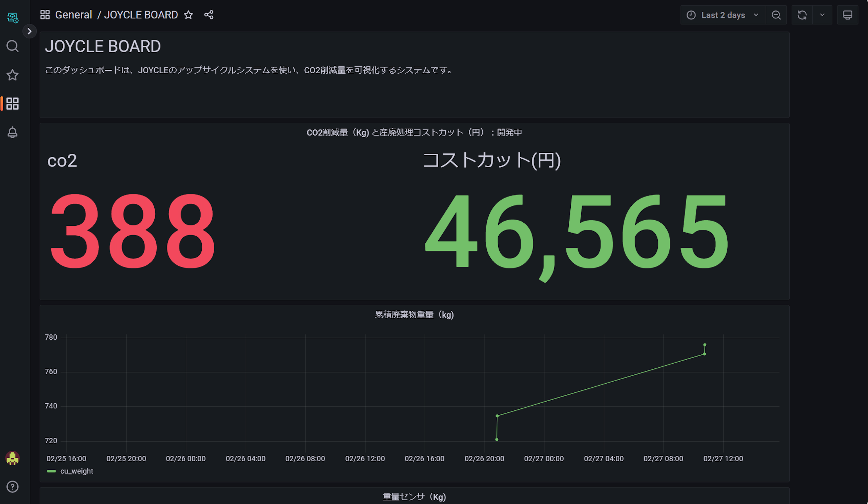The image size is (868, 504).
Task: Mark JOYCLE BOARD as favorite star
Action: (x=188, y=15)
